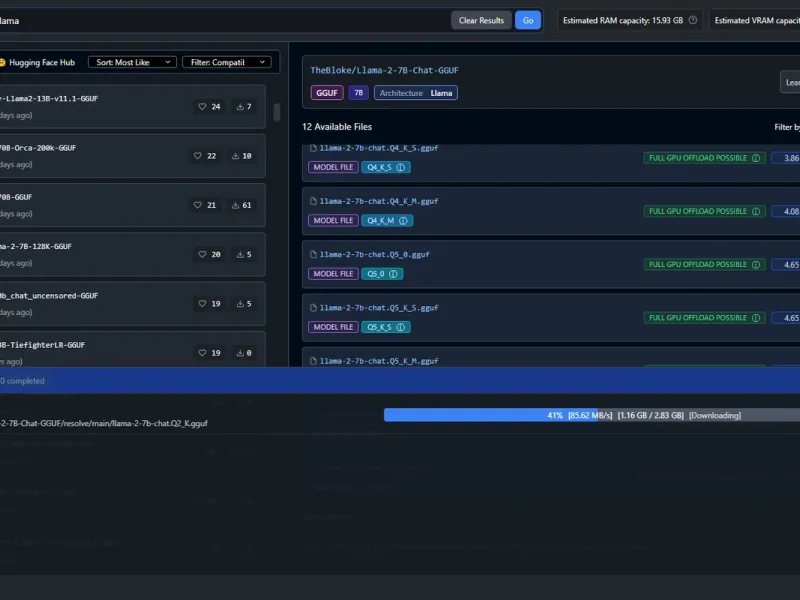Select llama-2-7b-chat.Q5_K_S.gguf file
Screen dimensions: 800x600
click(551, 317)
